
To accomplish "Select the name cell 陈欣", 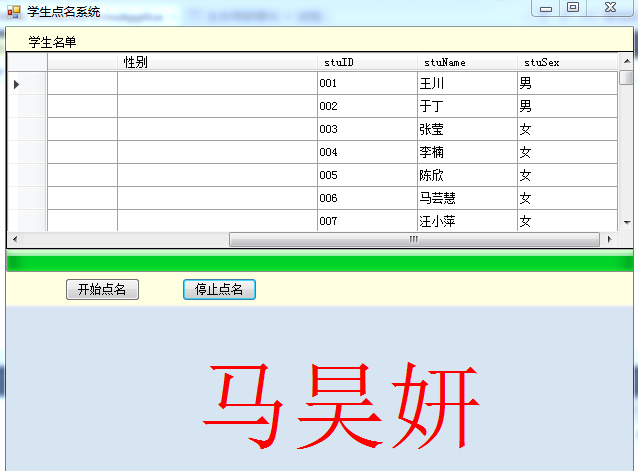I will (468, 175).
